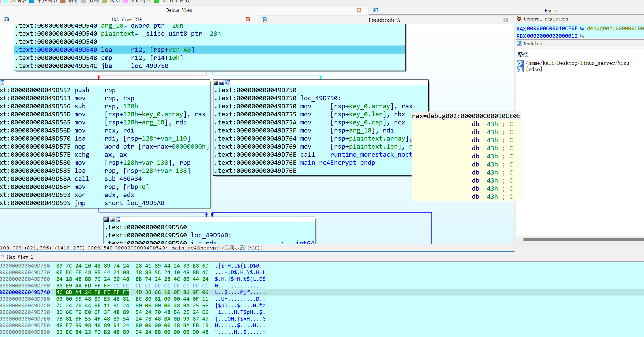
Task: Select the [vdso] module entry
Action: click(x=534, y=69)
